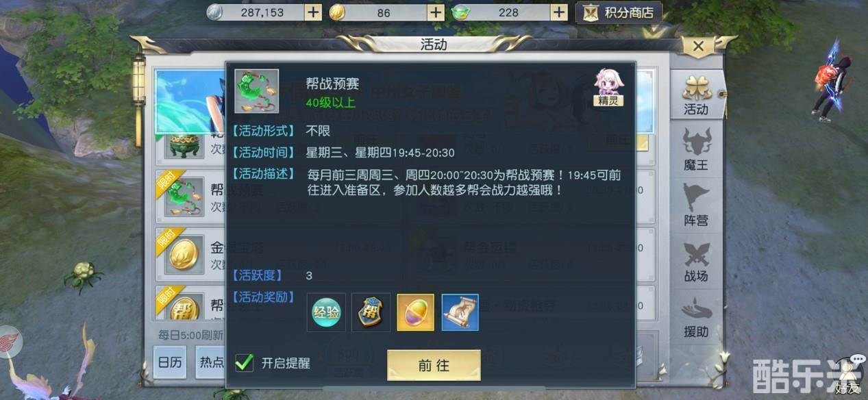Switch to the 阵营 faction tab
The width and height of the screenshot is (868, 400).
click(696, 205)
